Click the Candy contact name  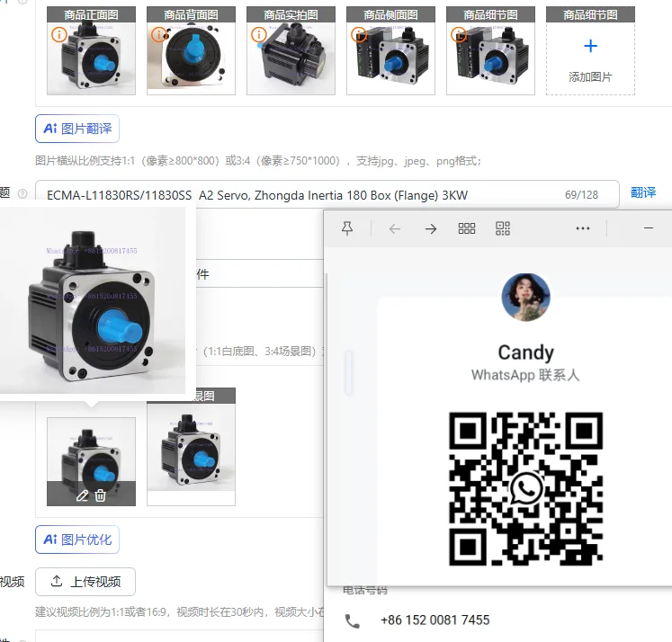[x=526, y=352]
